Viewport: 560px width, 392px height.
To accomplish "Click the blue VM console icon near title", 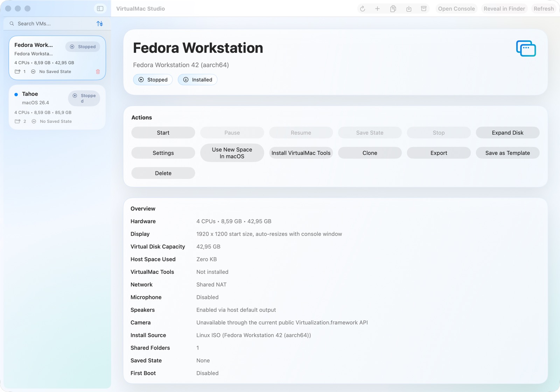I will [x=526, y=49].
